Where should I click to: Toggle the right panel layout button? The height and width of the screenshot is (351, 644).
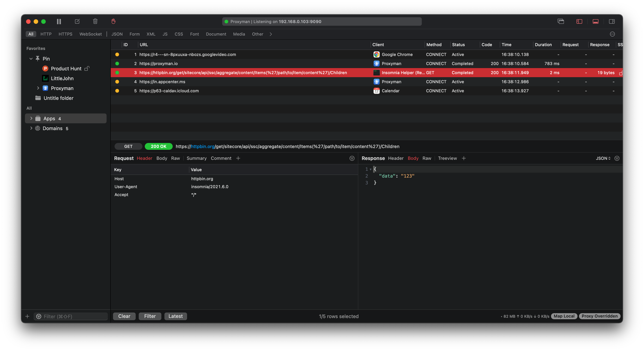point(612,22)
